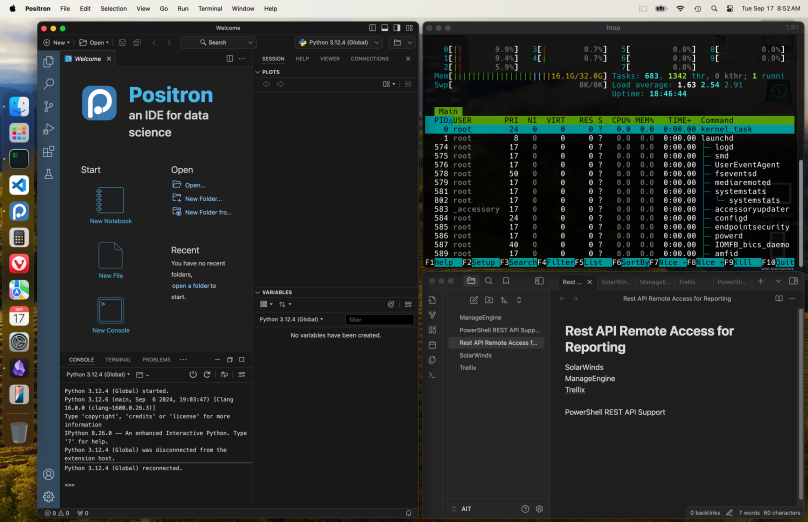The image size is (808, 522).
Task: Click the filter field in Variables pane
Action: (x=379, y=319)
